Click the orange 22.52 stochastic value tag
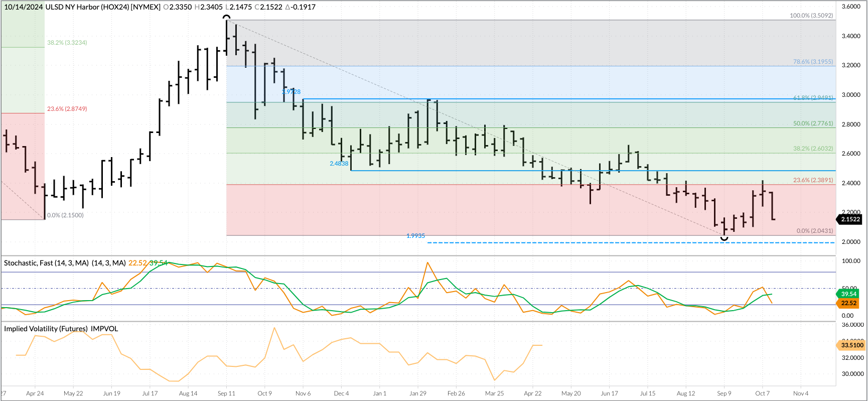 (x=848, y=303)
